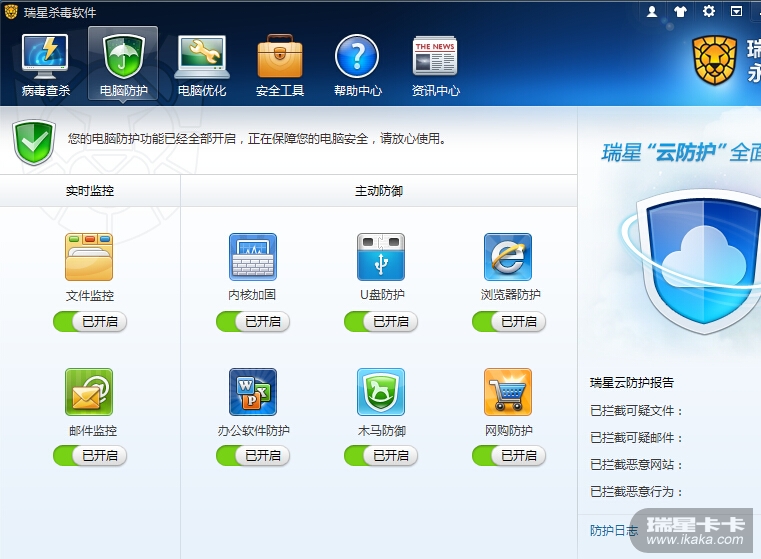Click the U盘防护 USB icon
The image size is (761, 559).
pos(381,257)
